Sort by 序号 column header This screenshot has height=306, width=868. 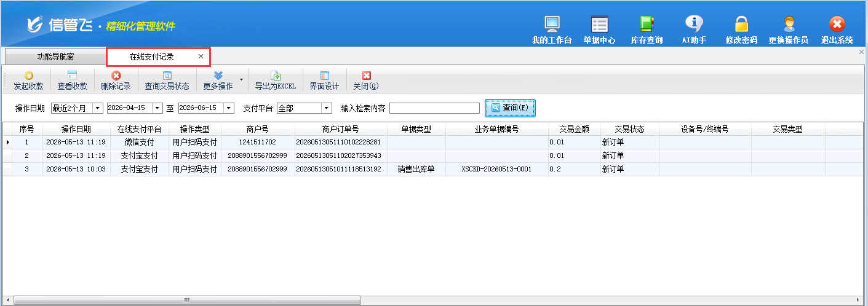[26, 129]
